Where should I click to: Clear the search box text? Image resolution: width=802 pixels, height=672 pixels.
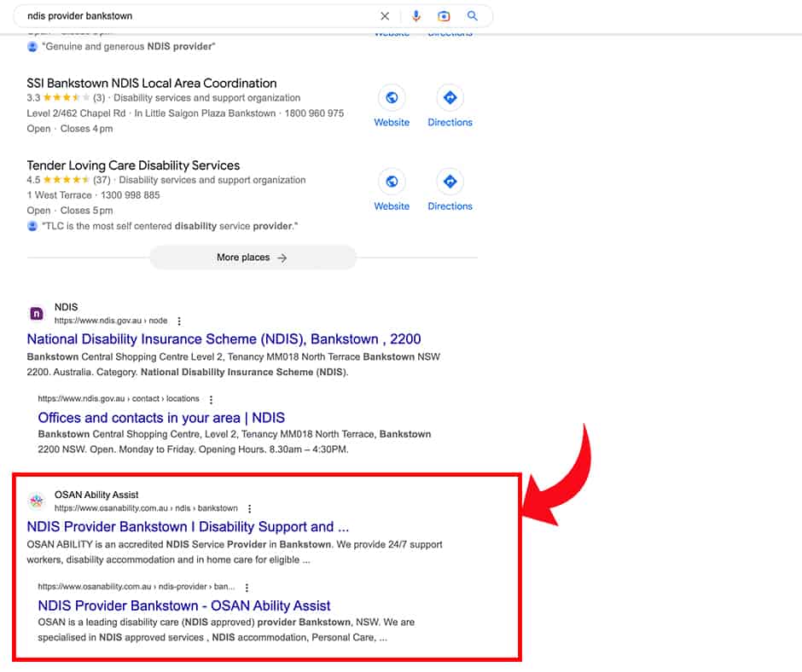[x=385, y=16]
